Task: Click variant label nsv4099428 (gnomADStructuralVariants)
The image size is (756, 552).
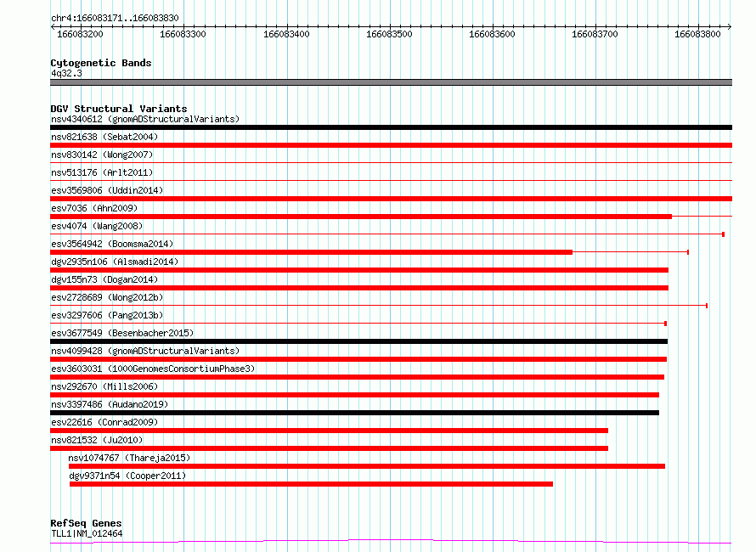Action: point(145,351)
